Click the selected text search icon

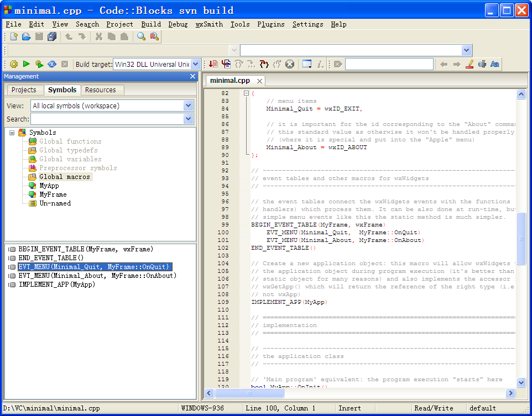(482, 64)
